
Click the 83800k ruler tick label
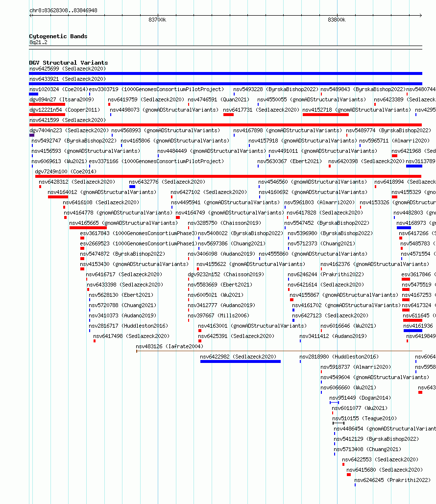(x=337, y=20)
